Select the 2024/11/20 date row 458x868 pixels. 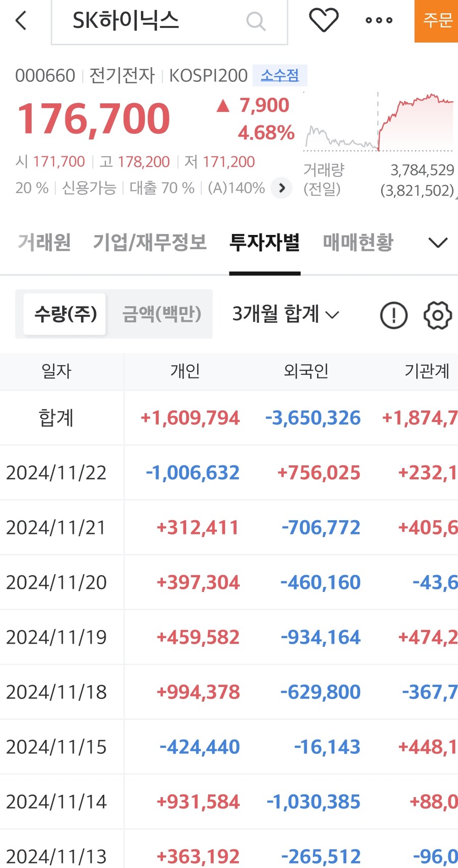coord(56,583)
